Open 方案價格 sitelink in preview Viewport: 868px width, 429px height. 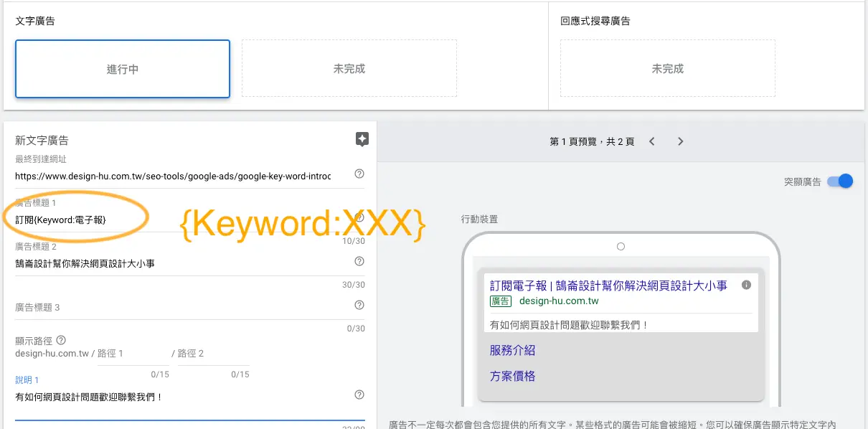(x=512, y=377)
